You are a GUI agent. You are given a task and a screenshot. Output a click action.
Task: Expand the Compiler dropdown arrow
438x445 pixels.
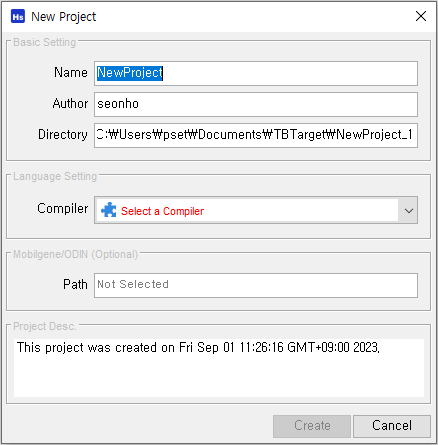(x=408, y=210)
